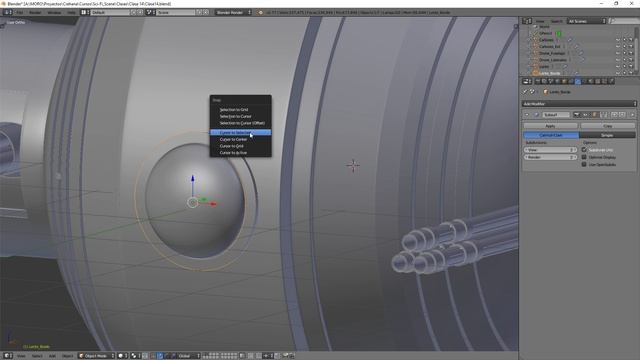Add a new screen layout with plus
This screenshot has height=360, width=640.
(133, 13)
